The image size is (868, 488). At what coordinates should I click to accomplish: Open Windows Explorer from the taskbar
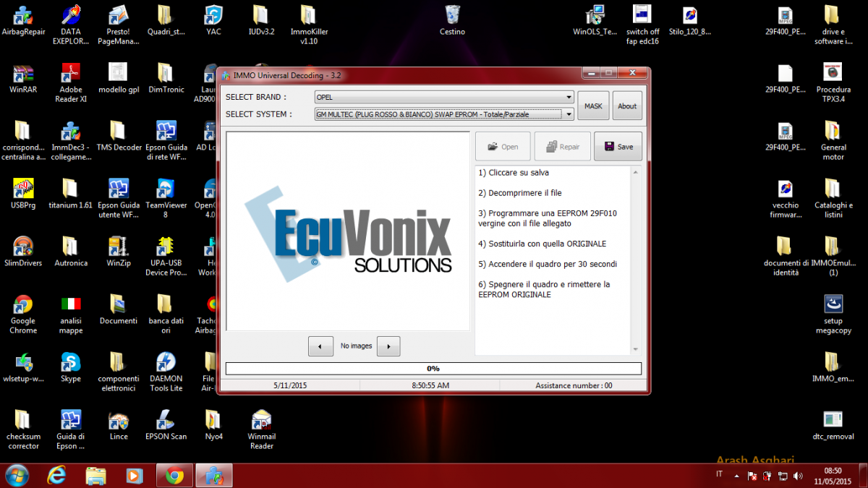[x=95, y=476]
